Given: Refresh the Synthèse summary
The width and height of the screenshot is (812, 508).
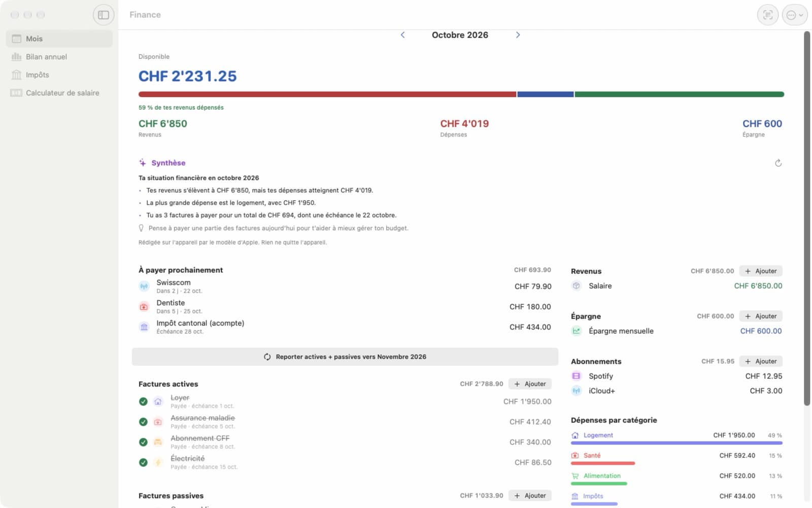Looking at the screenshot, I should pyautogui.click(x=778, y=163).
